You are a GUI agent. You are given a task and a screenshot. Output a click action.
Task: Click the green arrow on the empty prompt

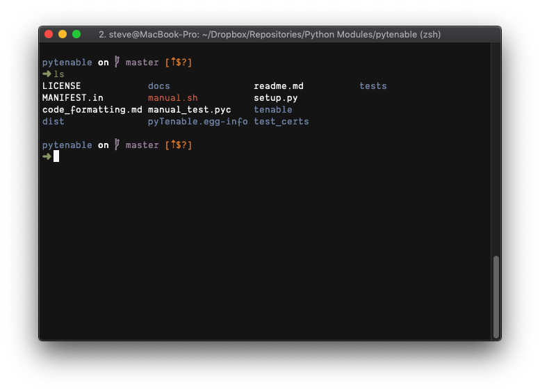[47, 156]
